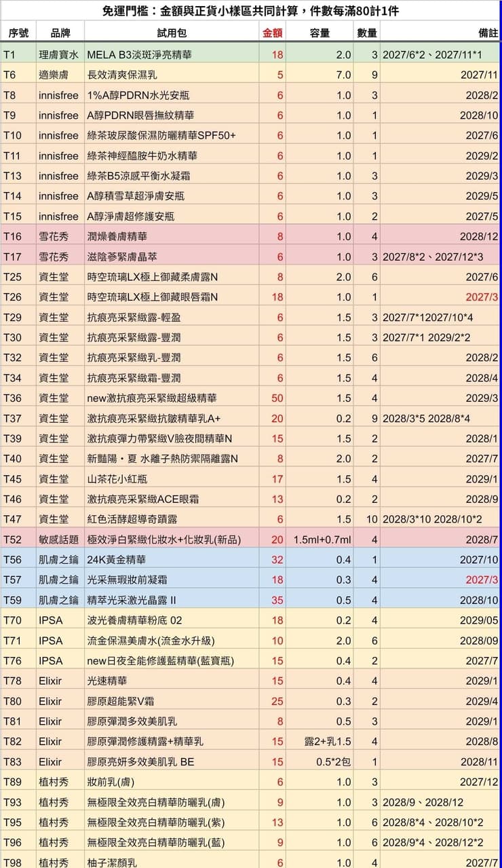502x868 pixels.
Task: Select 抗痕亮采緊緻乳-豐潤 cell
Action: click(x=172, y=358)
